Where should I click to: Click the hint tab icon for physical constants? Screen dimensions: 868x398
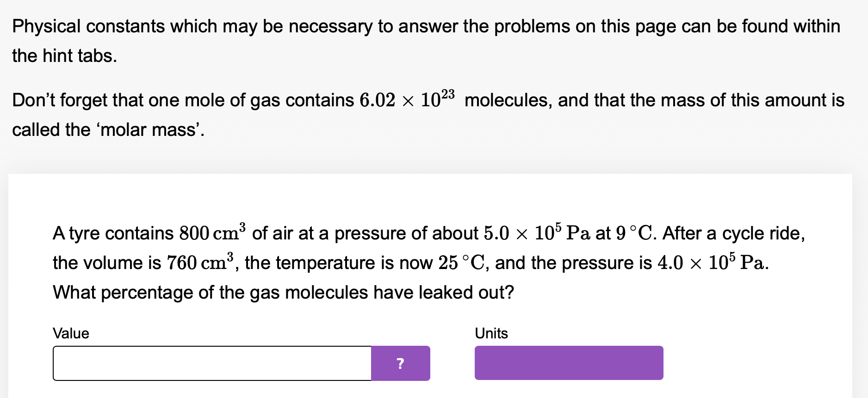401,364
